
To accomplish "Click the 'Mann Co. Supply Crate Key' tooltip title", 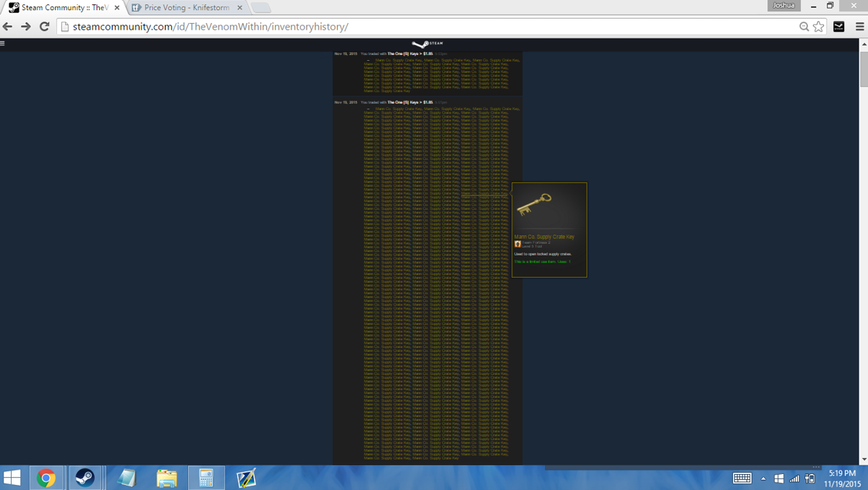I will coord(545,237).
